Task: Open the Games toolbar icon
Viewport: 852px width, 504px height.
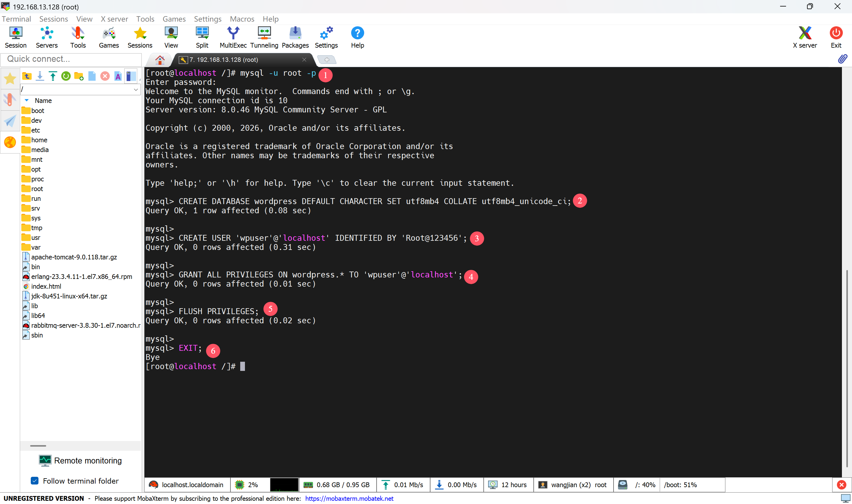Action: (109, 37)
